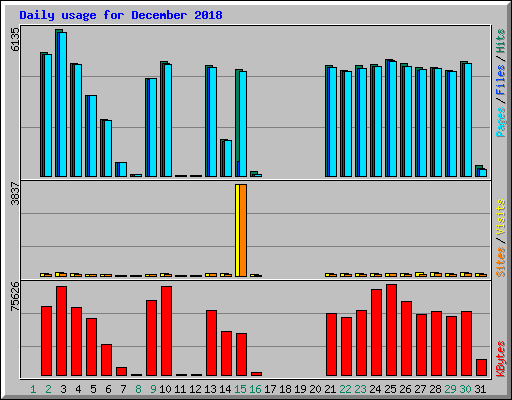The height and width of the screenshot is (400, 512).
Task: Click day label 21 on the x-axis
Action: coord(330,389)
